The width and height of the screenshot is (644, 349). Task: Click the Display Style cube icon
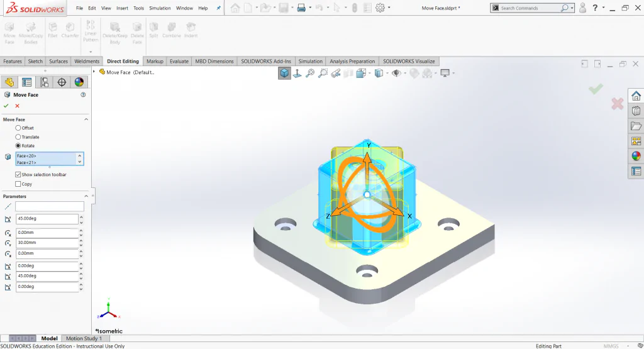(379, 73)
